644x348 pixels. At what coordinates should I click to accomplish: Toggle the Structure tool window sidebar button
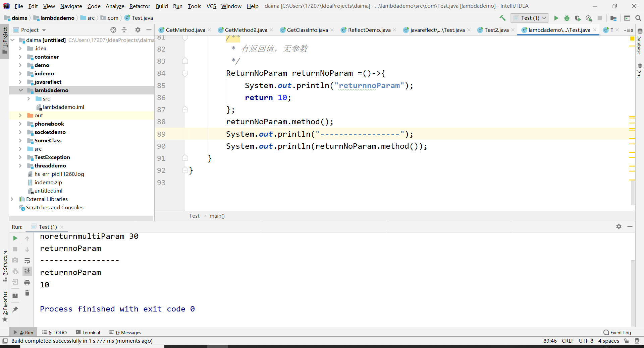point(5,266)
